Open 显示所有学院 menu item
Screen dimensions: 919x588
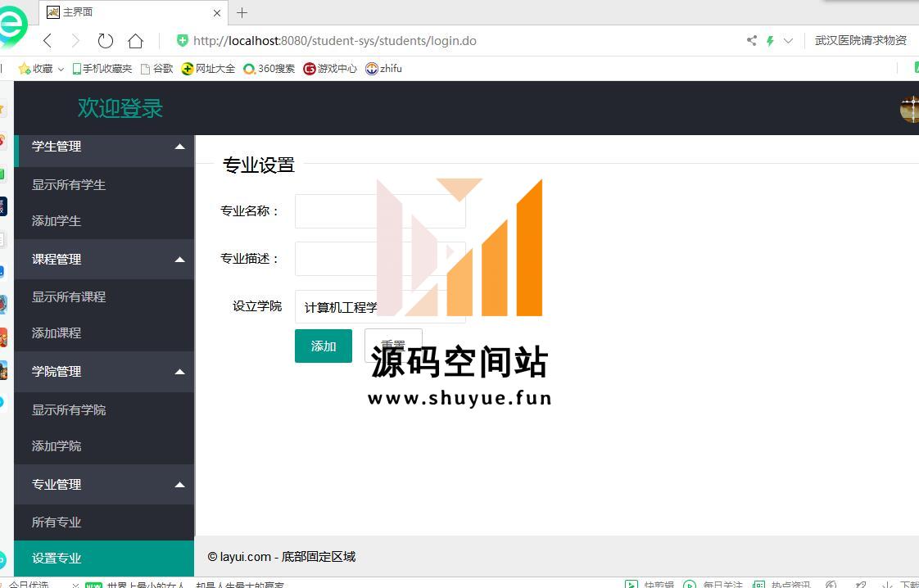104,409
